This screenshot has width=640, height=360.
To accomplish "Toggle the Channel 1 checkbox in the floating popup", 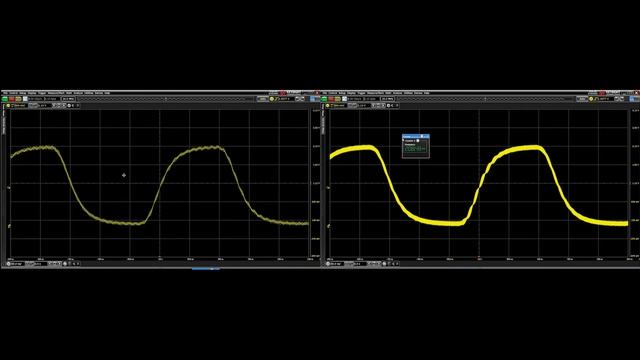I will pyautogui.click(x=418, y=140).
